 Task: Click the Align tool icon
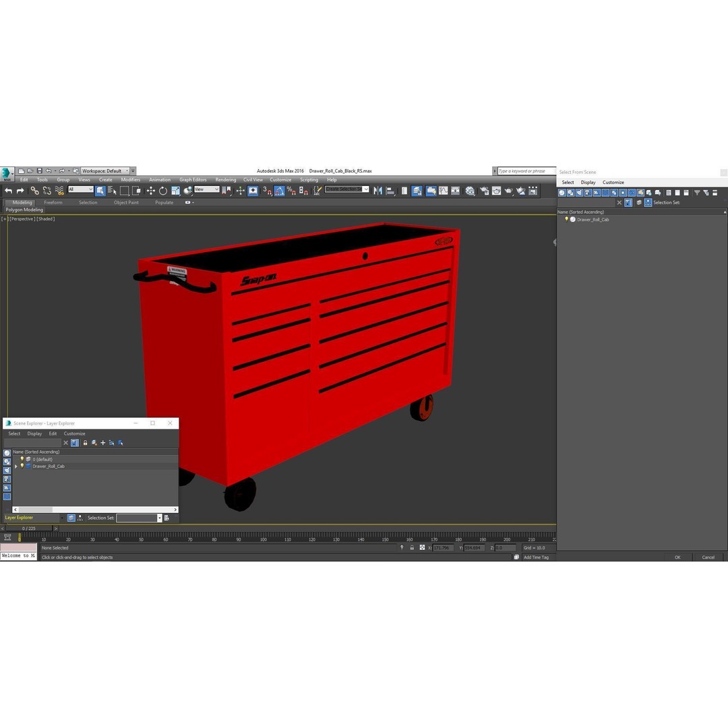click(390, 190)
